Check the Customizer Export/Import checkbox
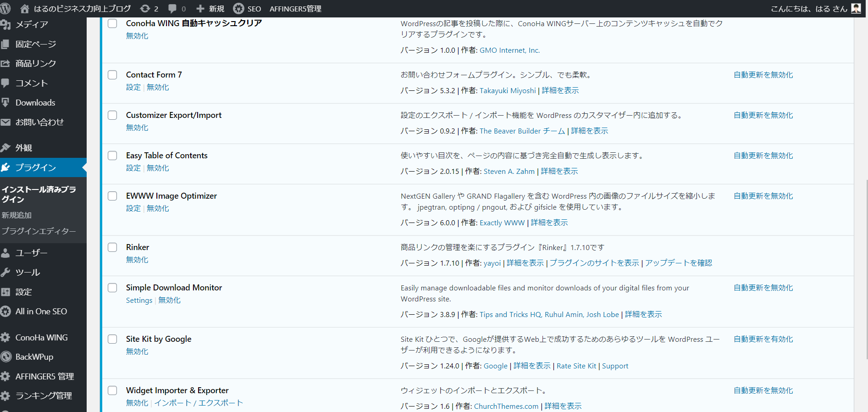The width and height of the screenshot is (868, 412). [112, 115]
